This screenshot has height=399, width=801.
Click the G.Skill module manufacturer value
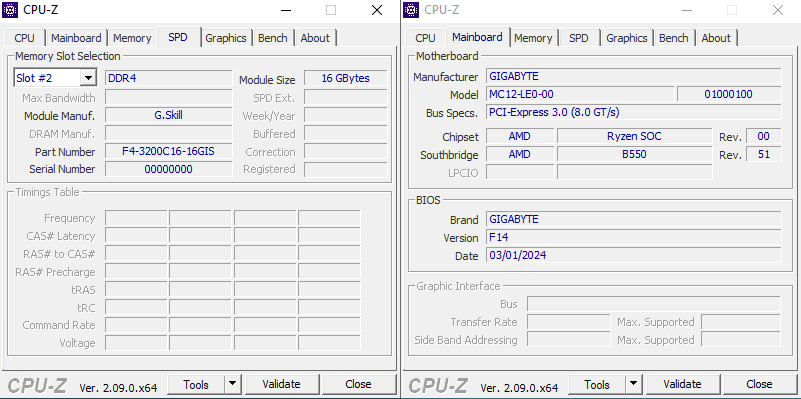169,115
